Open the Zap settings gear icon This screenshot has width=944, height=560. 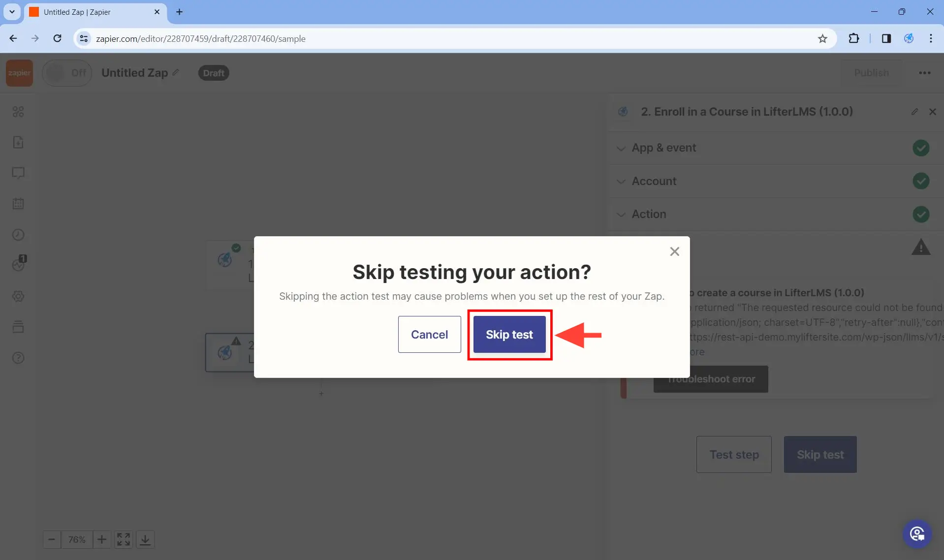coord(18,296)
